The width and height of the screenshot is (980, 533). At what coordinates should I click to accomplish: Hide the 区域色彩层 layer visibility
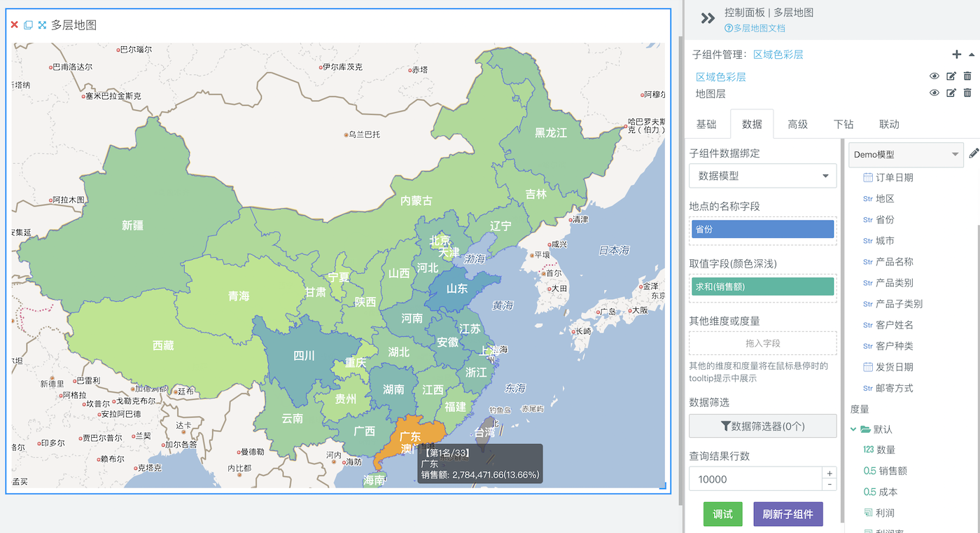click(x=934, y=76)
